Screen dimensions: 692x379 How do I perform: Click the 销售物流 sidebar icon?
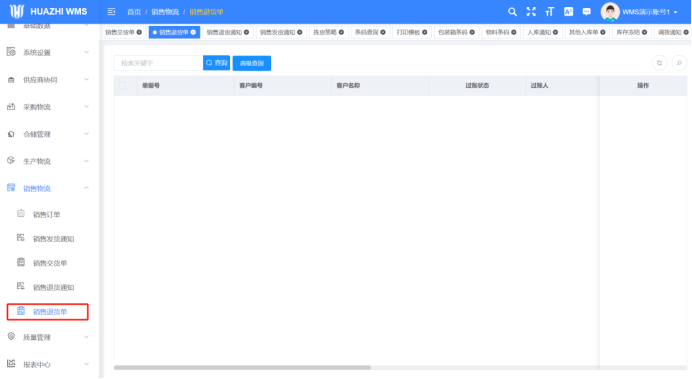pyautogui.click(x=11, y=188)
